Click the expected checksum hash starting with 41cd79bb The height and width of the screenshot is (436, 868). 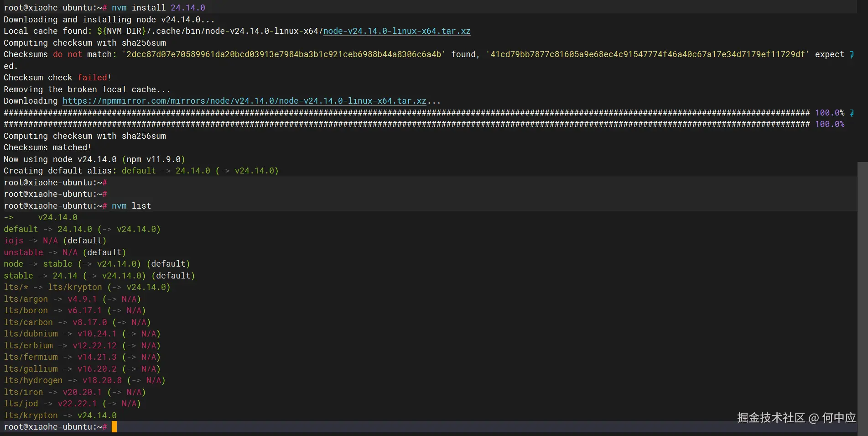click(x=648, y=54)
